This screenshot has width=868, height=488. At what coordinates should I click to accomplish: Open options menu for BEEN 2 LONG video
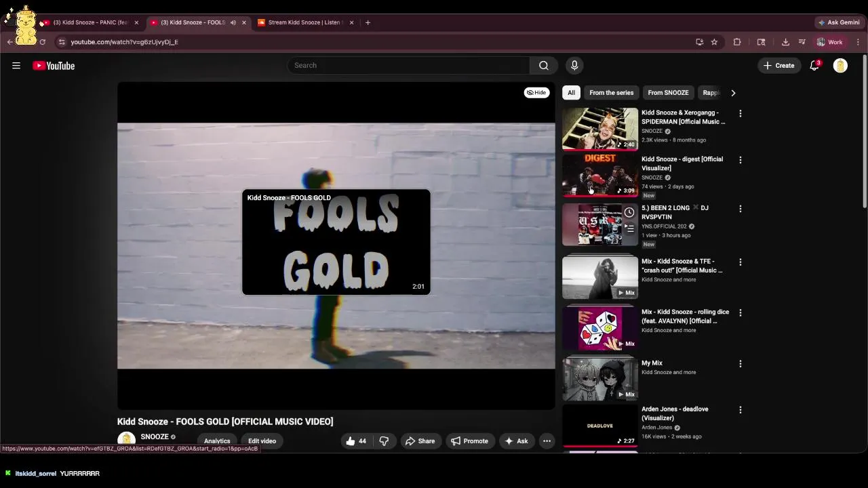[x=740, y=209]
